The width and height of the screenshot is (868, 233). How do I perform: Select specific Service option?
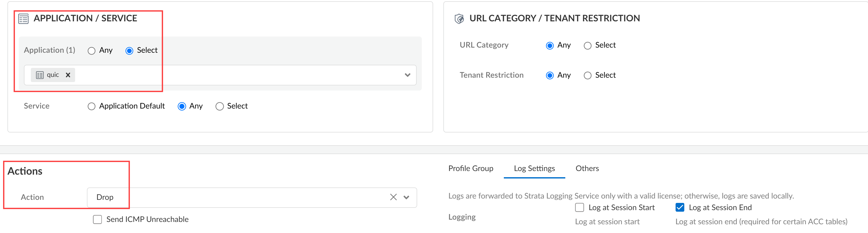click(220, 107)
